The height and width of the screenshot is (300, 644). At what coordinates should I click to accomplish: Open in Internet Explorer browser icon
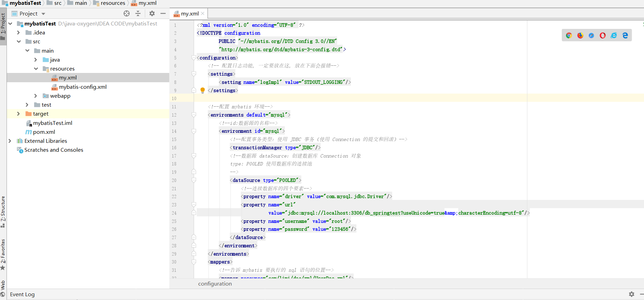[614, 35]
